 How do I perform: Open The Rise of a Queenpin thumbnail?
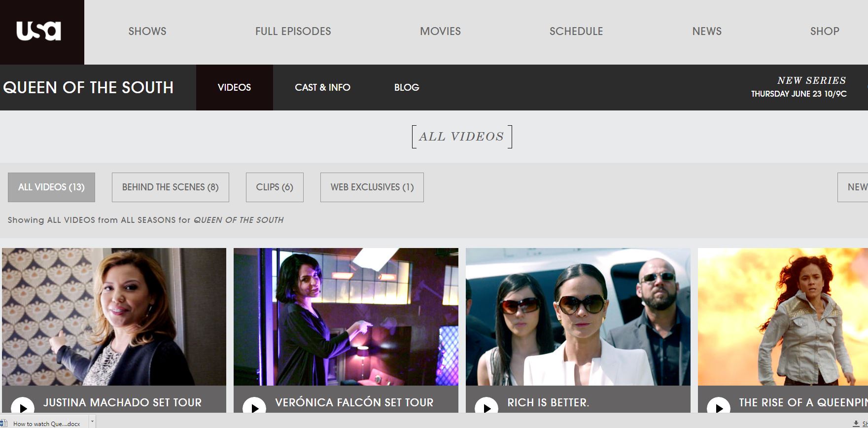tap(783, 317)
